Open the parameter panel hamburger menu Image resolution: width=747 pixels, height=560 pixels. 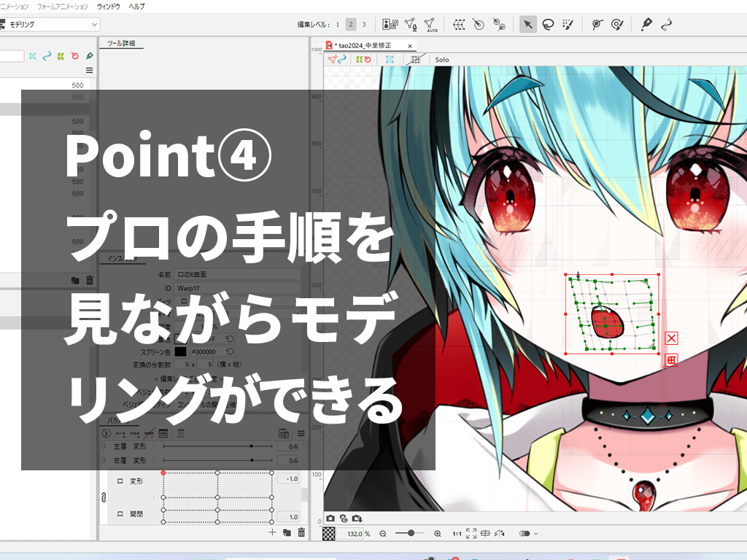coord(301,433)
